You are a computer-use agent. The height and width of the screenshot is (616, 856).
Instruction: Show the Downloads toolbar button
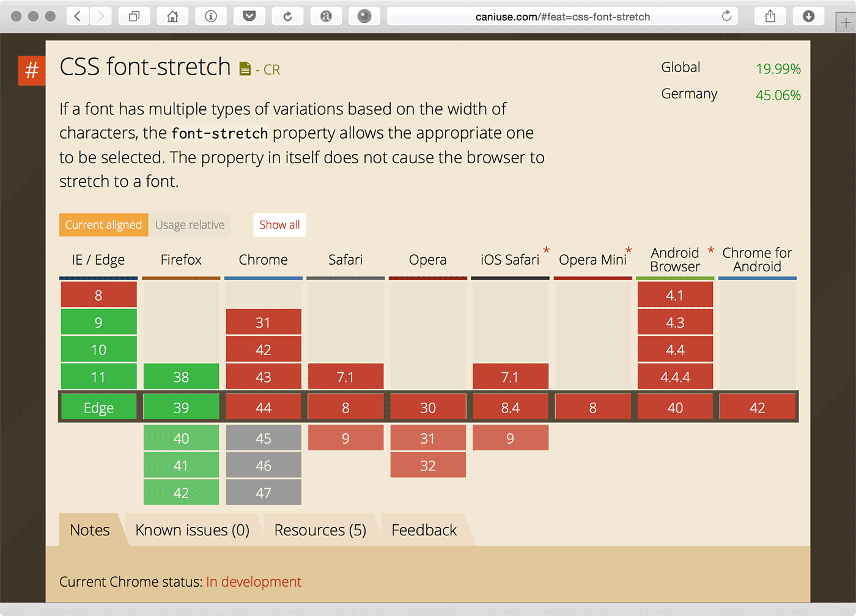point(808,16)
